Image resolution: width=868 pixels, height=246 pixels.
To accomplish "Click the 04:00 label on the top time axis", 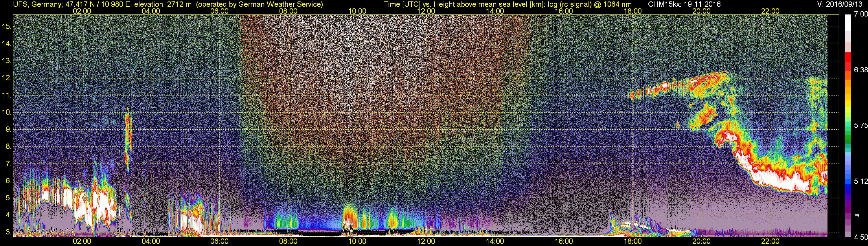I will click(151, 11).
